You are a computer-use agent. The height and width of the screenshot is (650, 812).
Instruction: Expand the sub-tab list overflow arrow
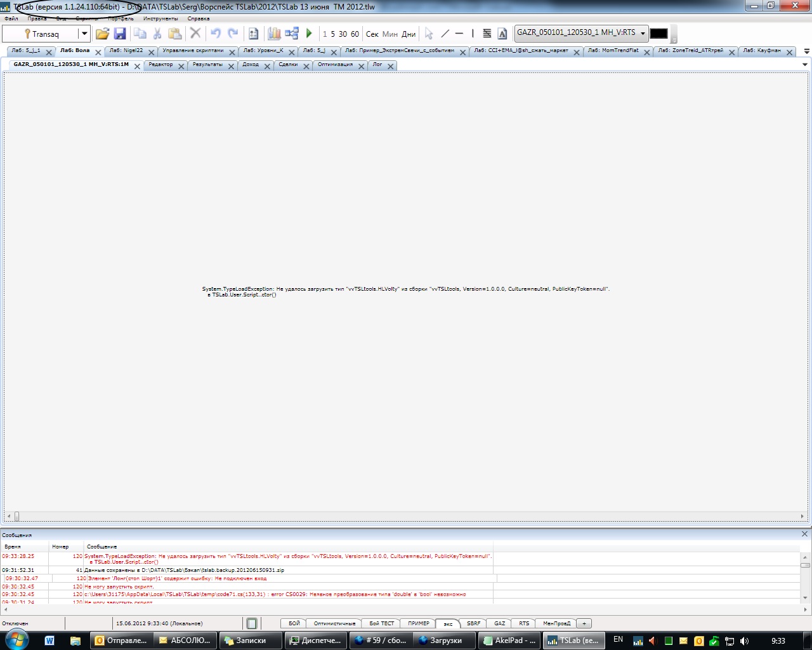[805, 65]
